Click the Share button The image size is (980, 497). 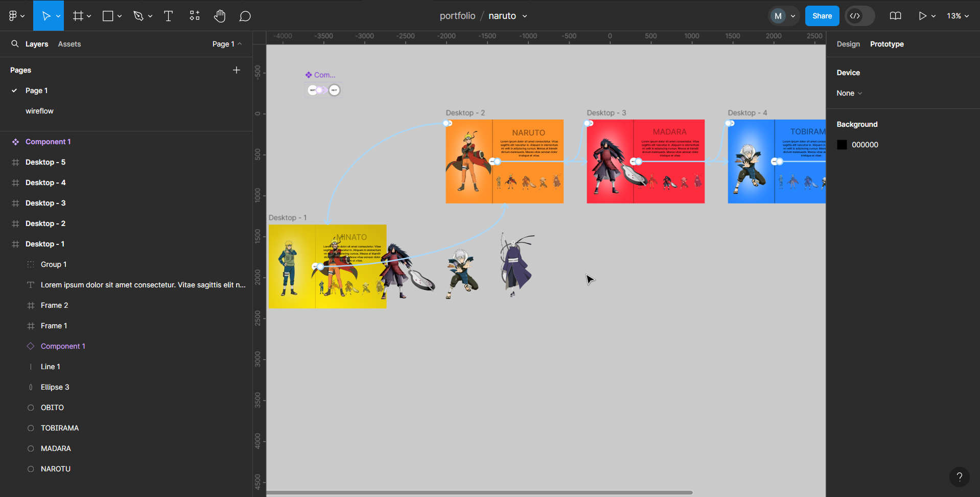tap(822, 16)
